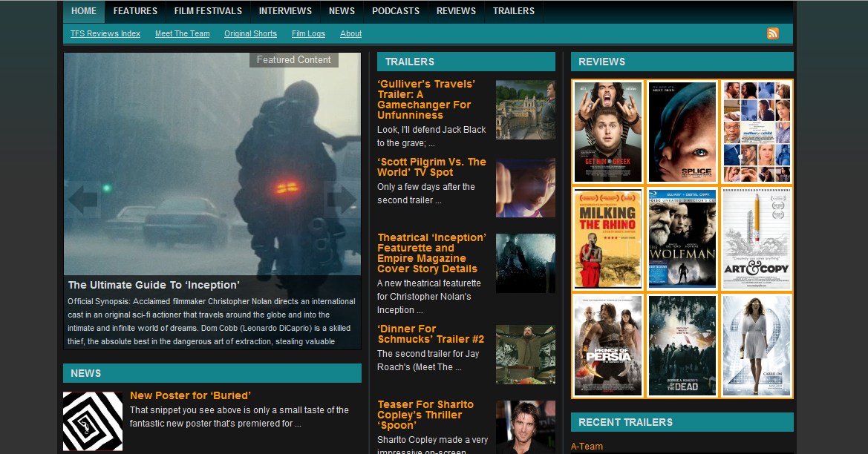The image size is (868, 454).
Task: Open the Get Him to the Greek poster
Action: tap(608, 131)
